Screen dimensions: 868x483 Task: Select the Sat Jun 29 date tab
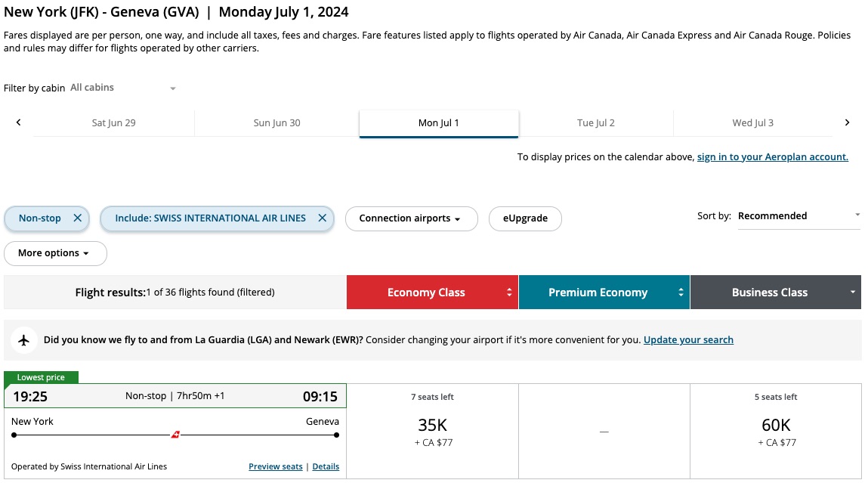point(114,122)
